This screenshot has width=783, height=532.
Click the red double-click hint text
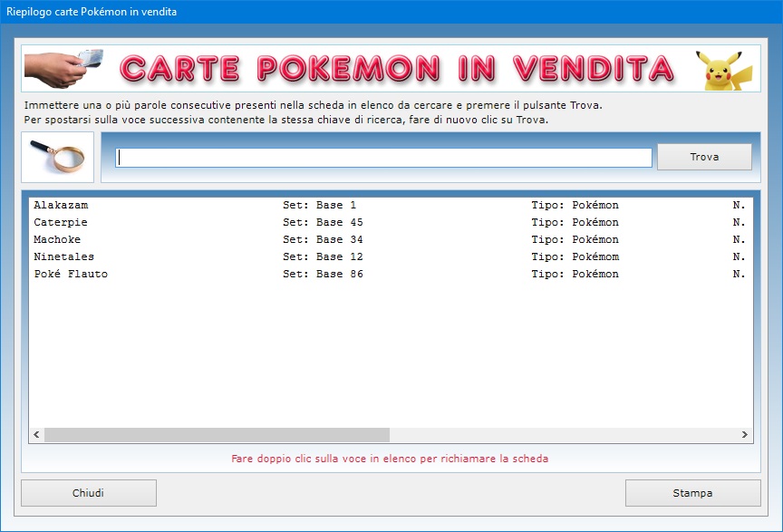390,459
